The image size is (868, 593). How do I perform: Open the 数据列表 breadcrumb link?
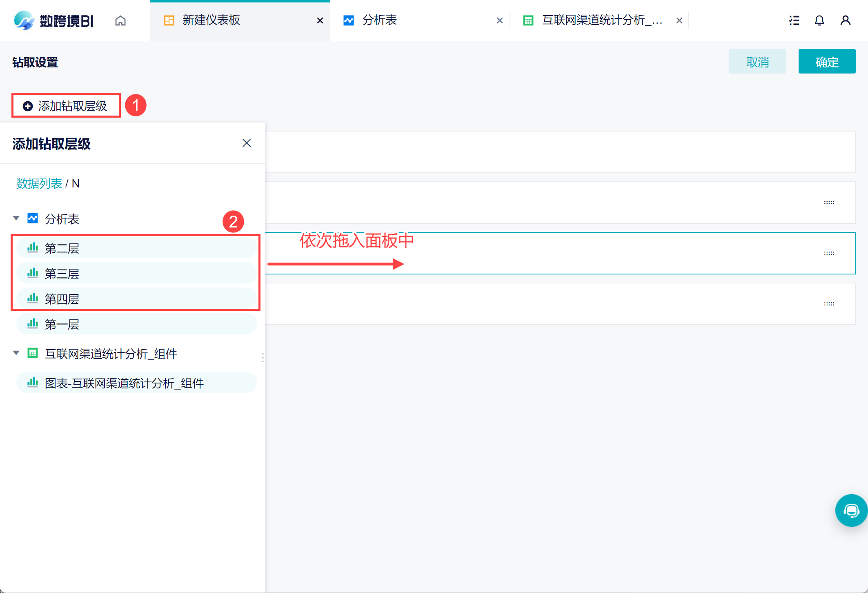point(39,184)
